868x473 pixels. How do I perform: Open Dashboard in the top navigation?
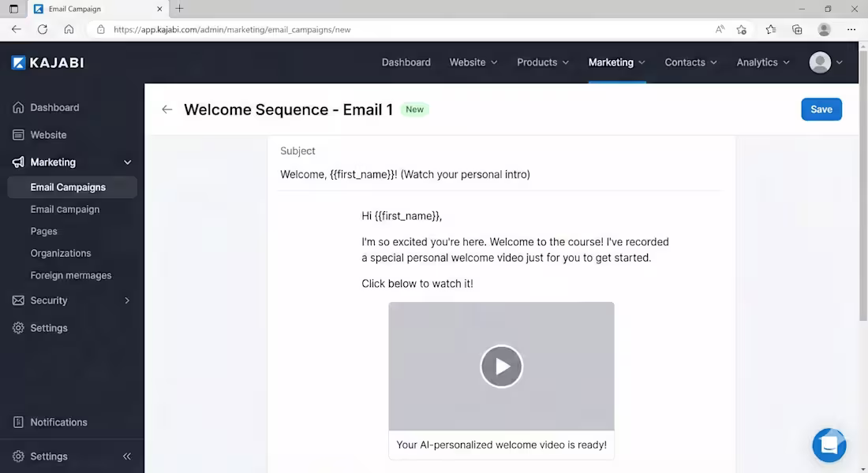pos(406,62)
